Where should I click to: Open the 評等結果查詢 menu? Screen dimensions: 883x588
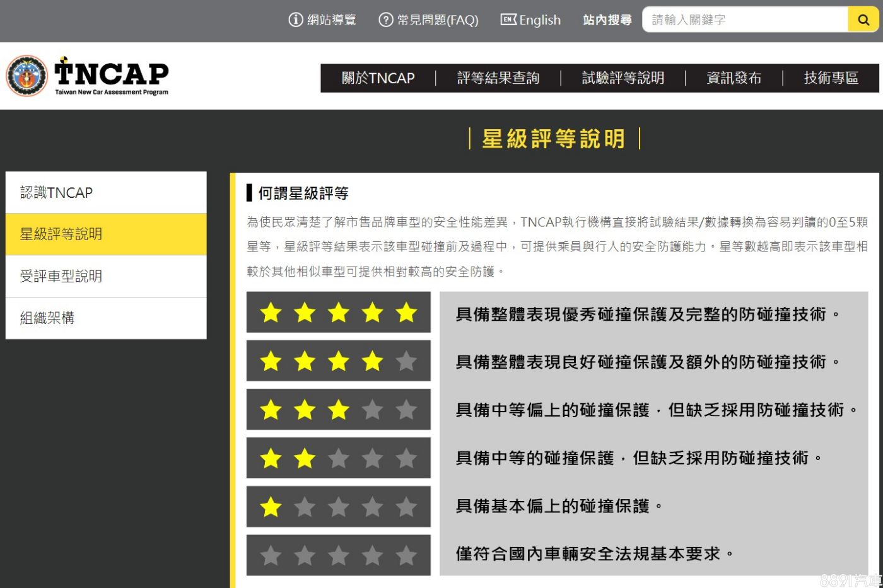(498, 78)
